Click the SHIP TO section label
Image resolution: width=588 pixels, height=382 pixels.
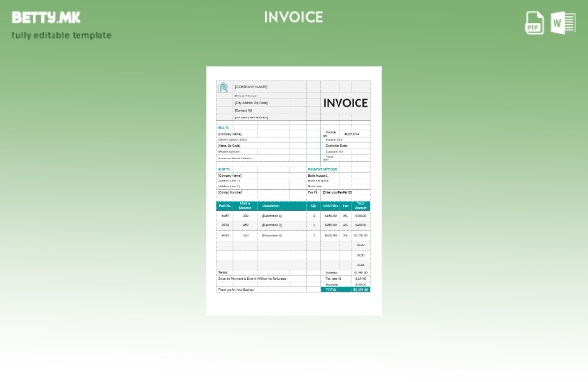224,169
